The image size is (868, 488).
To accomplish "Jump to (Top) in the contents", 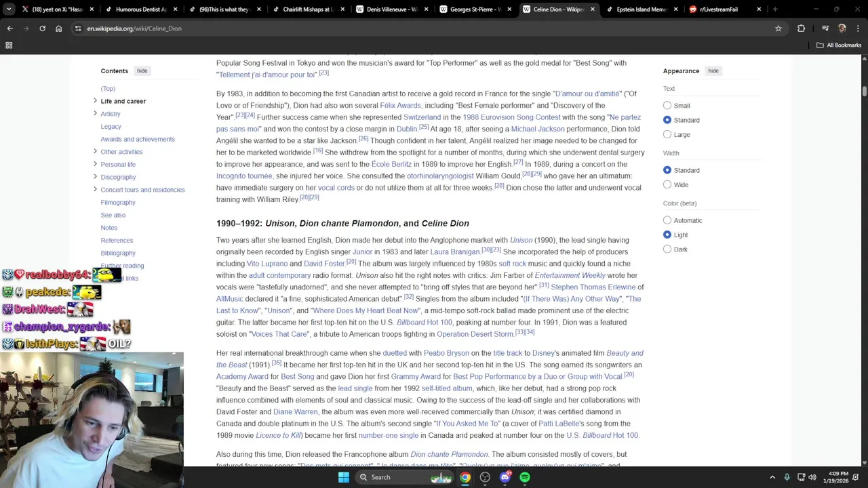I will 108,89.
